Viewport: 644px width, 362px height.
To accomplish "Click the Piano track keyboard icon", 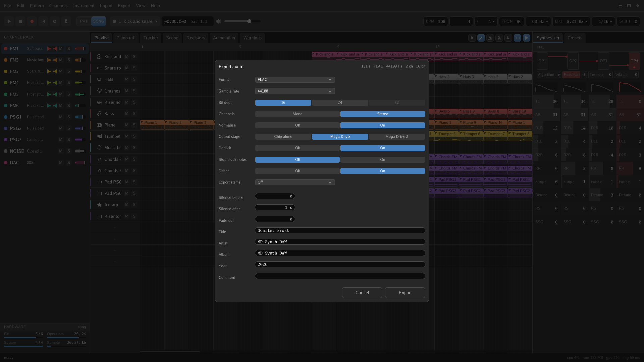I will [99, 125].
